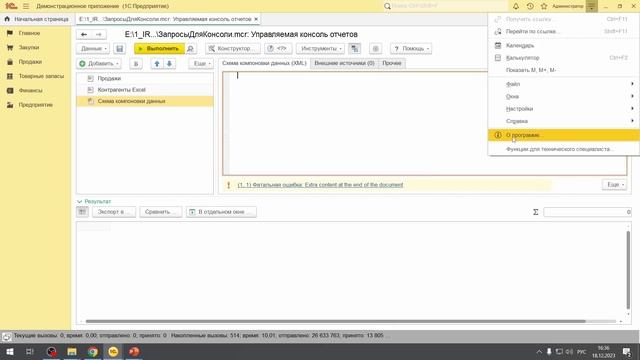Open the Продажи section in sidebar
The width and height of the screenshot is (640, 360).
[30, 62]
